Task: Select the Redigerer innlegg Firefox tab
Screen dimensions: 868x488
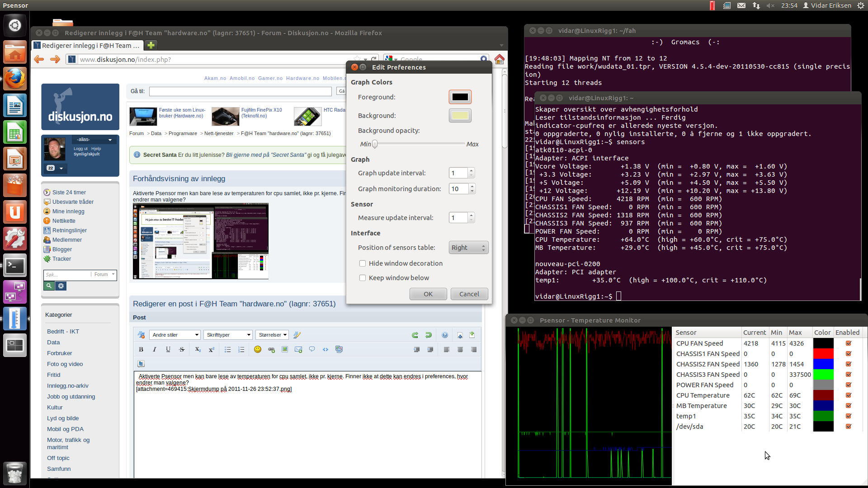Action: (88, 46)
